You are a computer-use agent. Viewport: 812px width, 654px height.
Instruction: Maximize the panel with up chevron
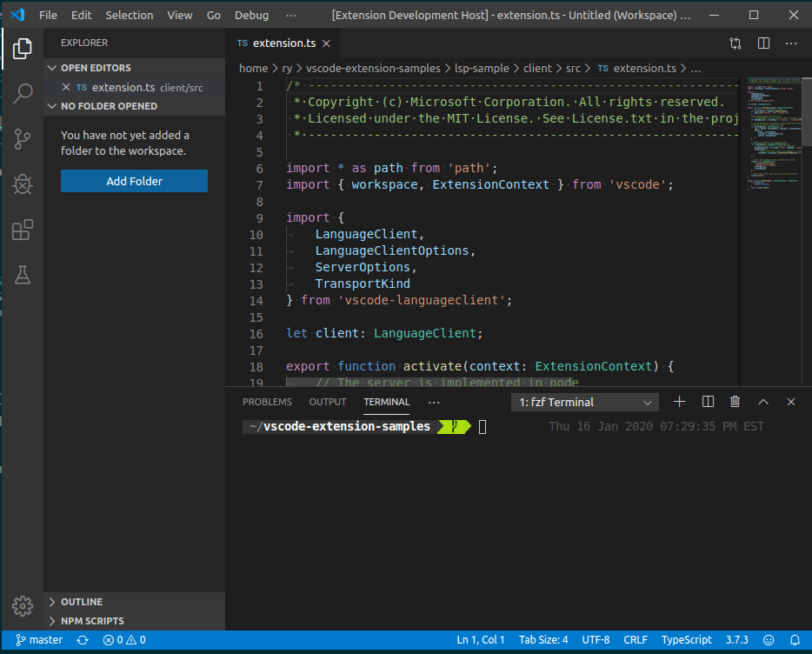(763, 402)
